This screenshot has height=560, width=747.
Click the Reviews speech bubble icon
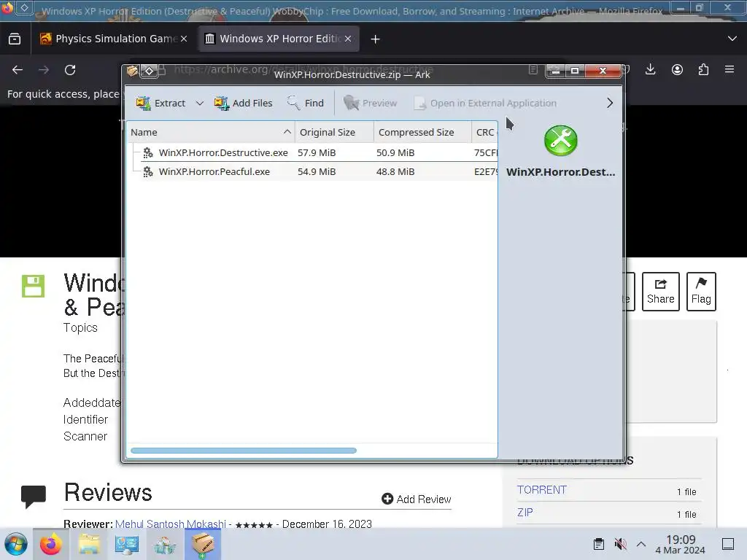[34, 496]
